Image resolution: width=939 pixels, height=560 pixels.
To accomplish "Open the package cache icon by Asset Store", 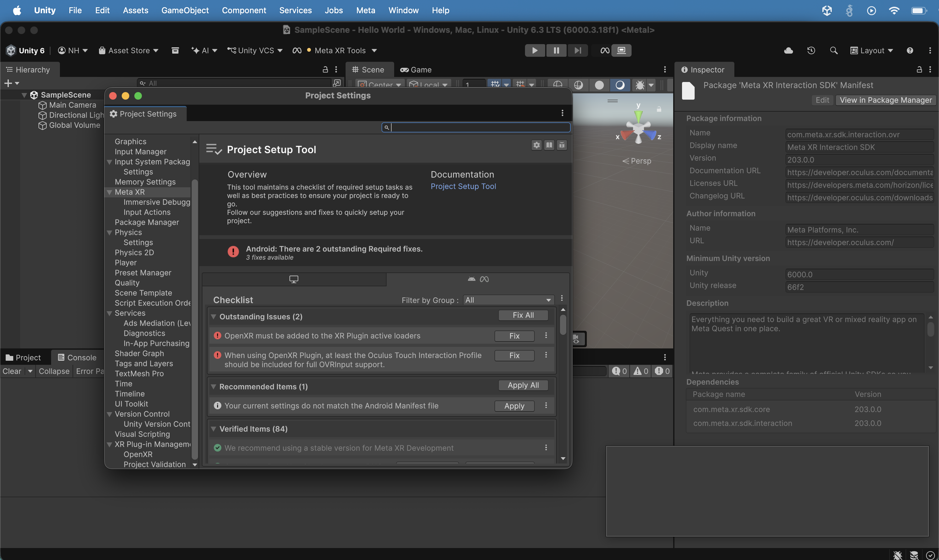I will [x=175, y=50].
